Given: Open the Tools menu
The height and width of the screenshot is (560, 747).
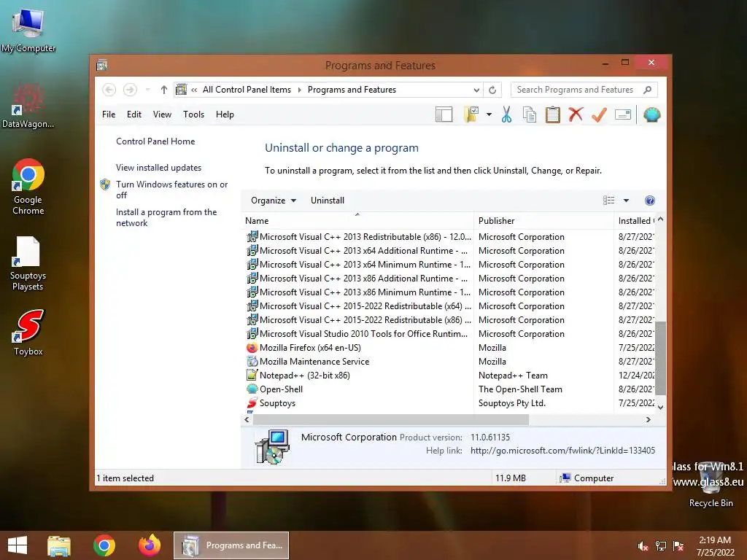Looking at the screenshot, I should [x=193, y=114].
